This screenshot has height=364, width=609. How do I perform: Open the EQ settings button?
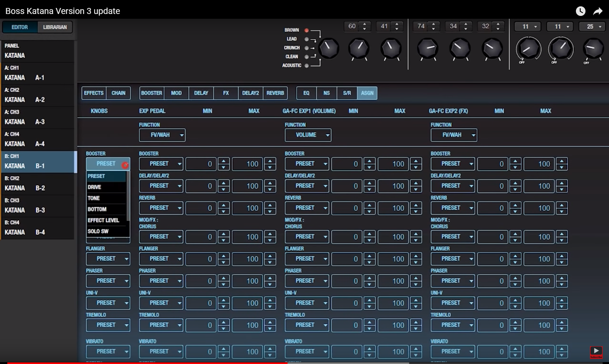pos(306,93)
